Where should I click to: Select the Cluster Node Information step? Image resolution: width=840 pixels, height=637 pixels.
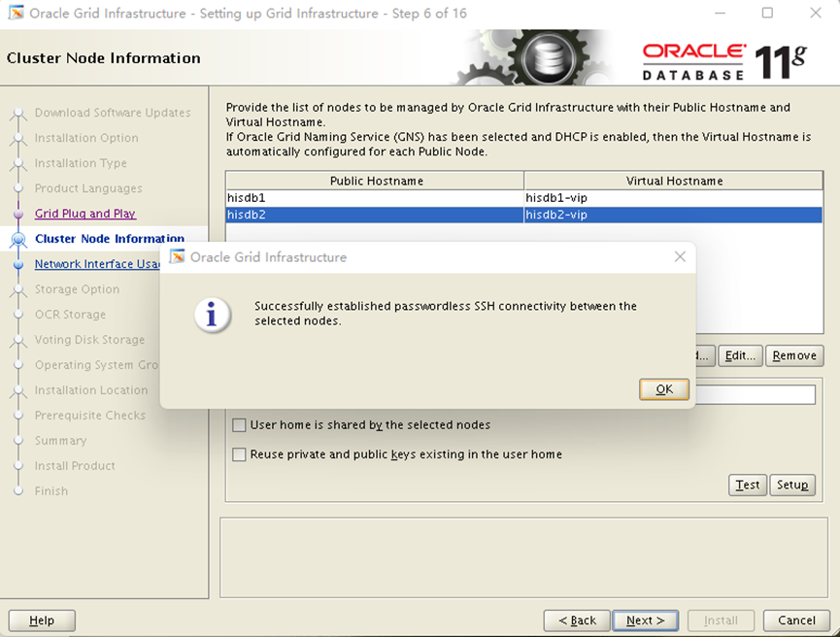[x=110, y=239]
